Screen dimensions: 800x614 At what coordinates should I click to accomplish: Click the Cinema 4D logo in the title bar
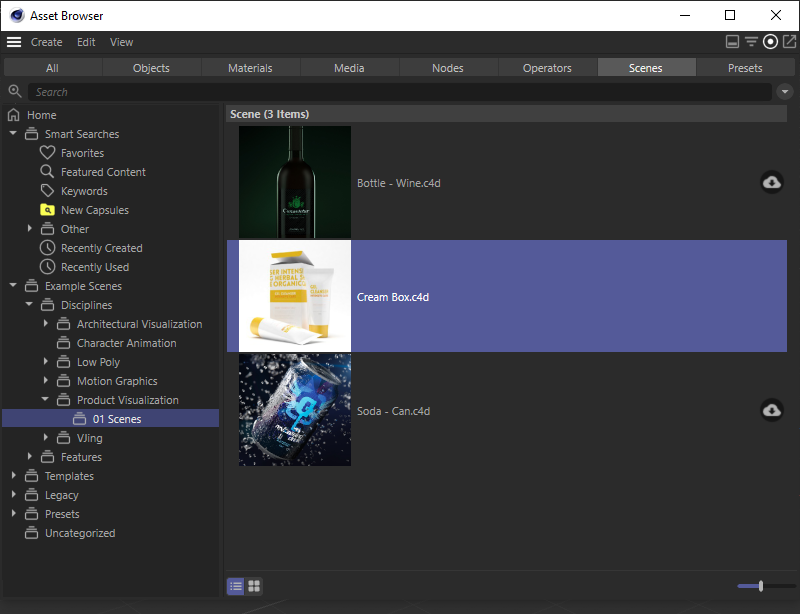pos(17,15)
